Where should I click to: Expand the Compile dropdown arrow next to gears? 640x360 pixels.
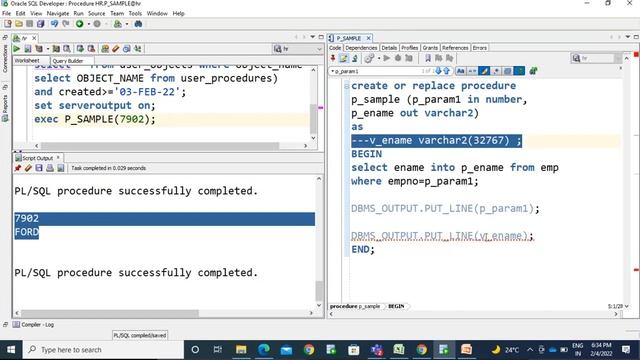coord(379,58)
